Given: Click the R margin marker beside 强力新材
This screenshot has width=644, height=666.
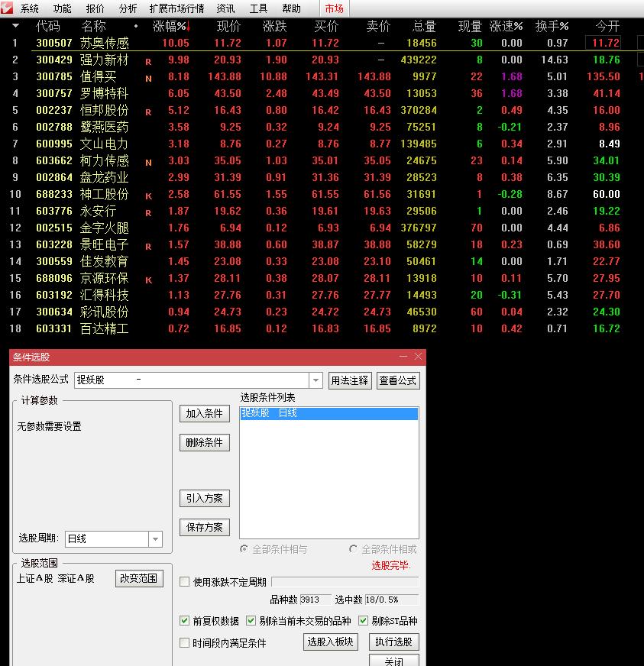Looking at the screenshot, I should tap(147, 60).
